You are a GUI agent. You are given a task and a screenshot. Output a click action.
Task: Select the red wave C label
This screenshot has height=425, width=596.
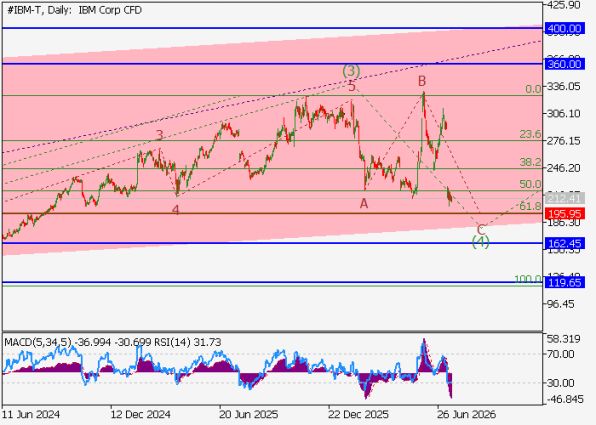[480, 230]
